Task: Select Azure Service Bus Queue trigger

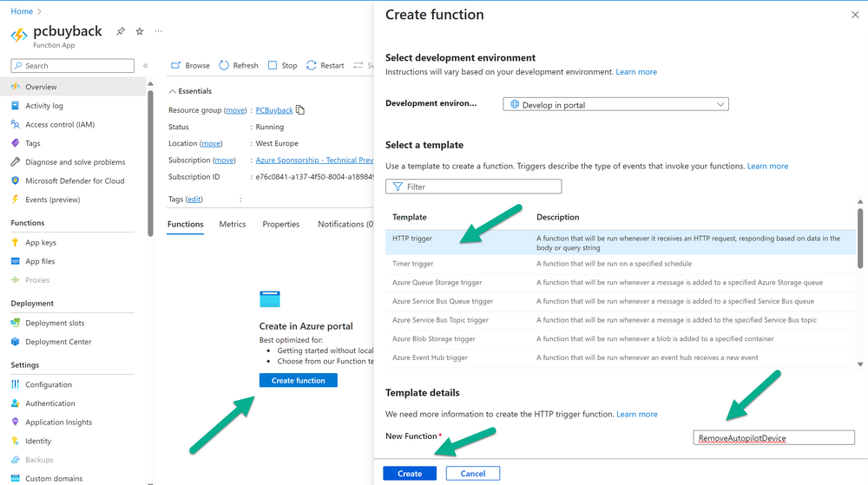Action: [621, 301]
